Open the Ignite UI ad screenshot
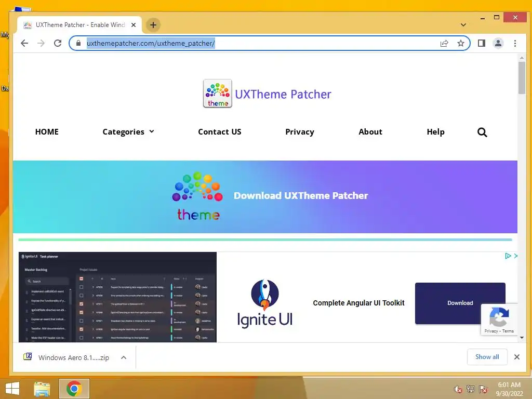Screen dimensions: 532x399 point(118,297)
